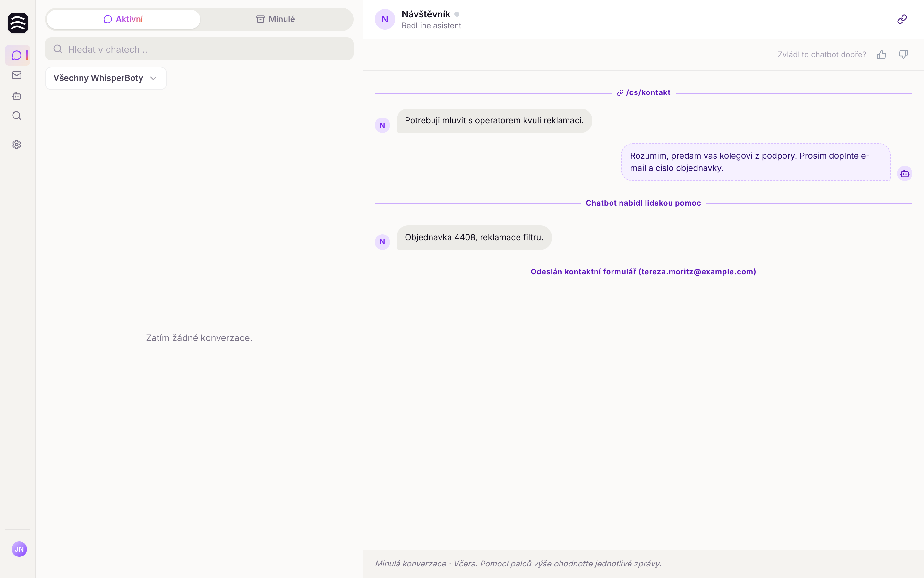Image resolution: width=924 pixels, height=578 pixels.
Task: Click the RedLine asistent label
Action: coord(432,26)
